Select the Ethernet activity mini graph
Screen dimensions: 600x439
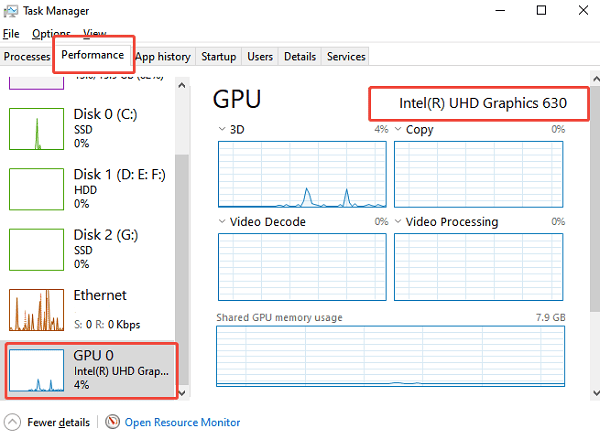(x=36, y=310)
